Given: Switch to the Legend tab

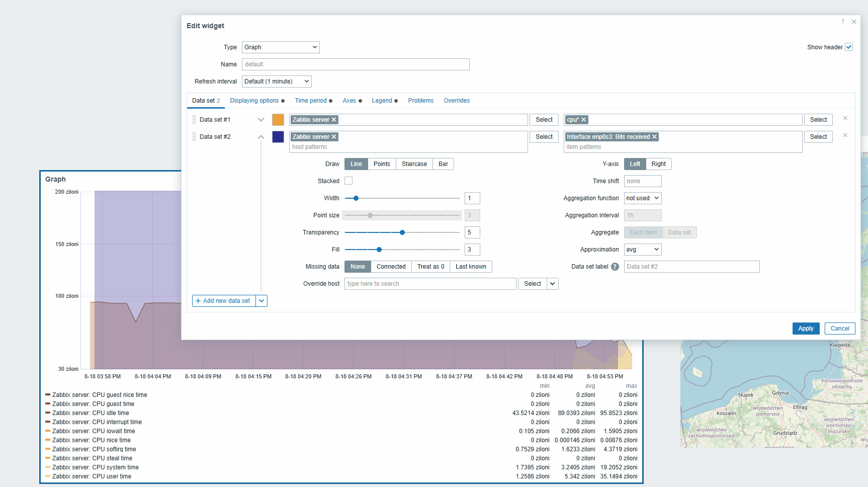Looking at the screenshot, I should [385, 101].
